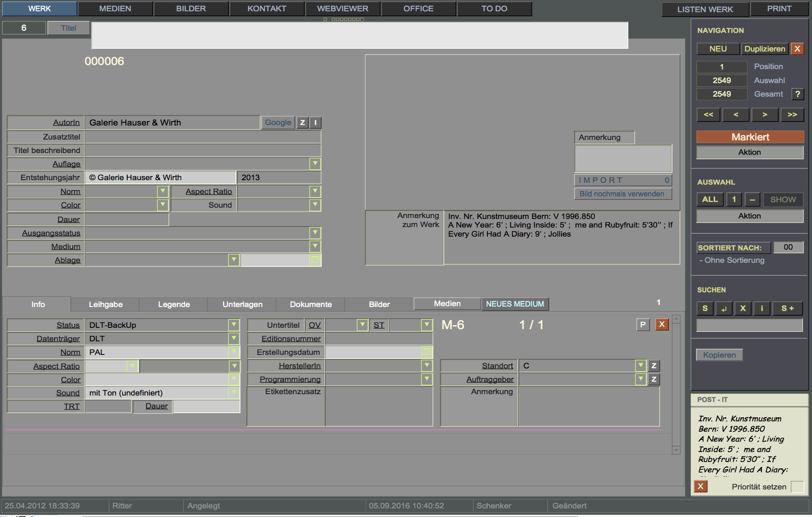Viewport: 812px width, 517px height.
Task: Click the P button next to medium counter
Action: [x=643, y=325]
